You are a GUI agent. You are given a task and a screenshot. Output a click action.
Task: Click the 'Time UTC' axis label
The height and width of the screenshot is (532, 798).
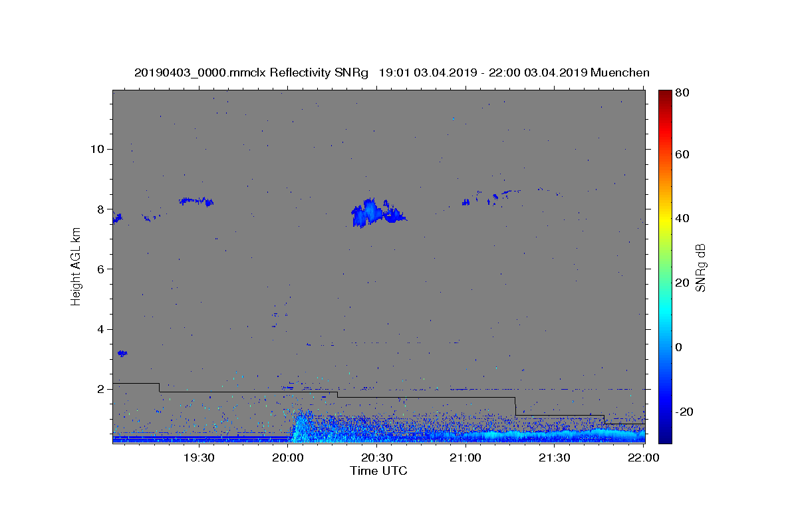point(378,471)
